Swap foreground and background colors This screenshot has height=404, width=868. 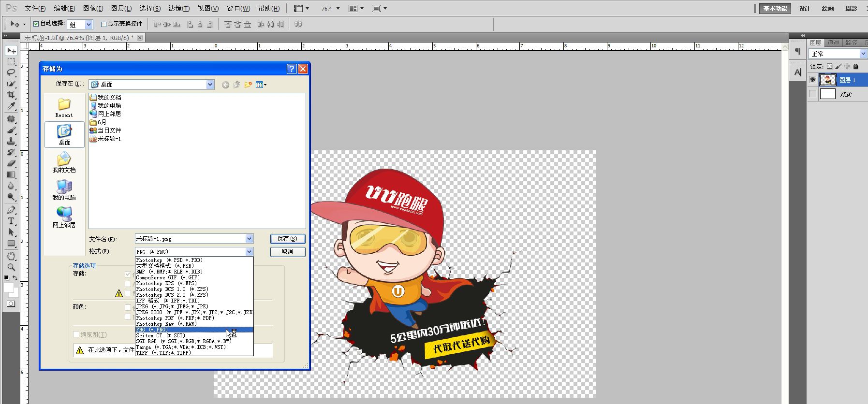click(x=15, y=278)
